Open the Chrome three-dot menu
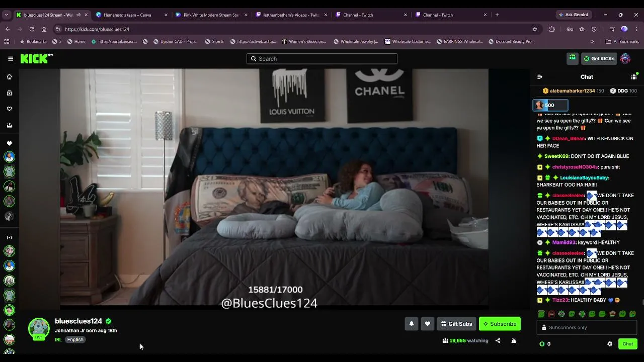644x362 pixels. (636, 29)
